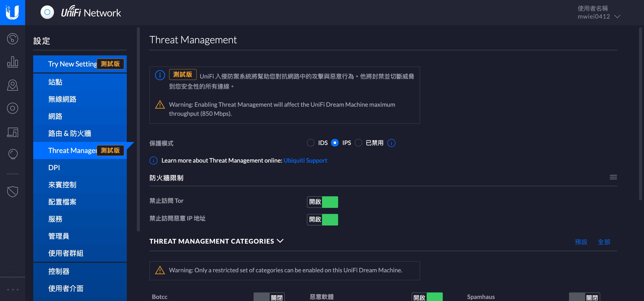Click the info icon in the beta notice box
The image size is (644, 301).
click(160, 75)
